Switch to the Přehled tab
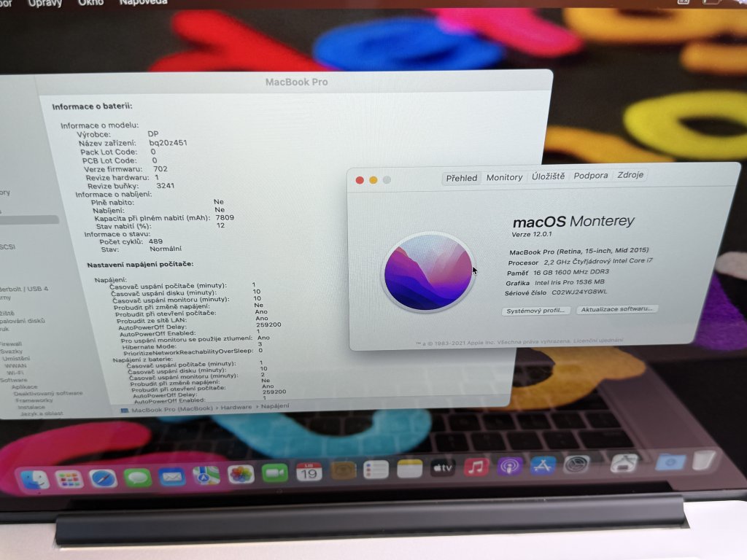The width and height of the screenshot is (747, 560). (461, 178)
